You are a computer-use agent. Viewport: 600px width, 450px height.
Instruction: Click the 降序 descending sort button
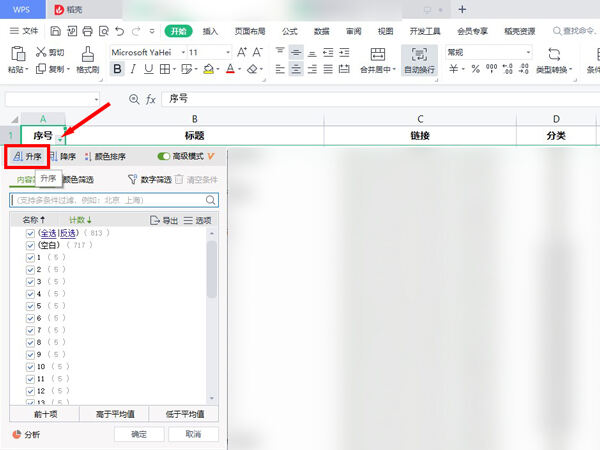pyautogui.click(x=62, y=157)
